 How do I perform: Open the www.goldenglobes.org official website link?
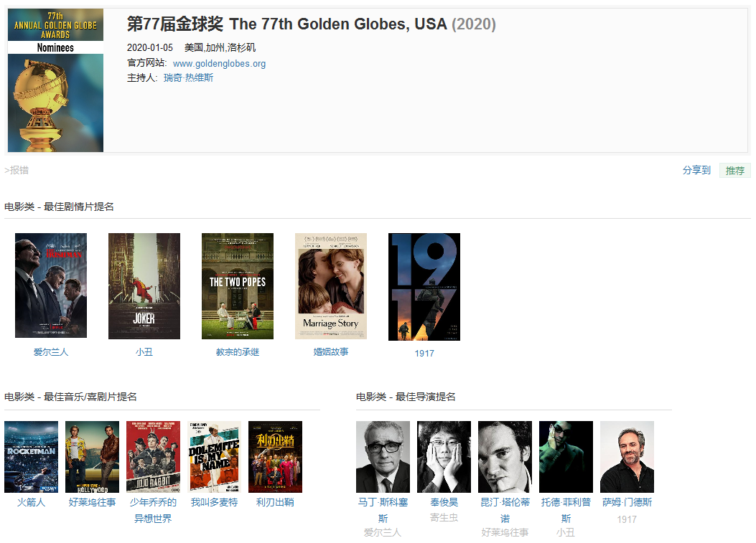[x=219, y=64]
